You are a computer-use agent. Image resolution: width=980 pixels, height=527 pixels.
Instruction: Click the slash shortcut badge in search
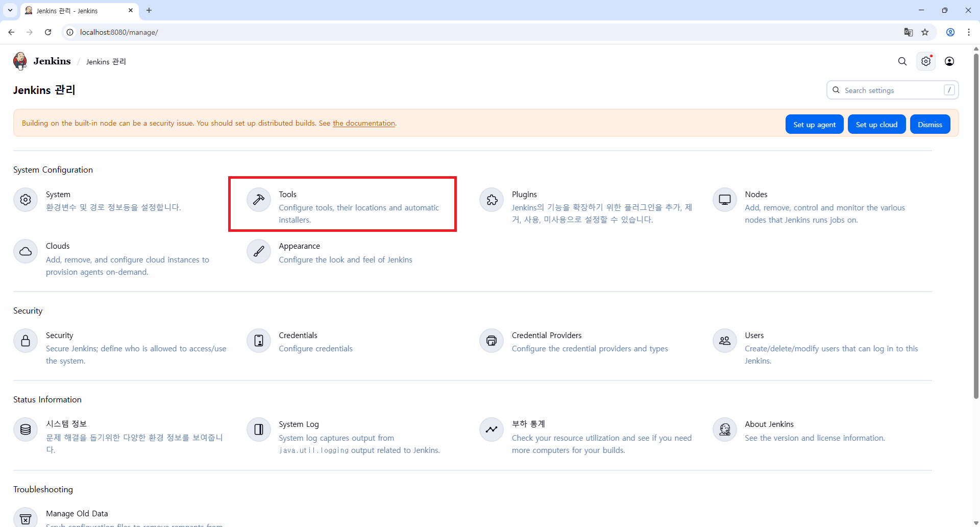click(x=949, y=90)
